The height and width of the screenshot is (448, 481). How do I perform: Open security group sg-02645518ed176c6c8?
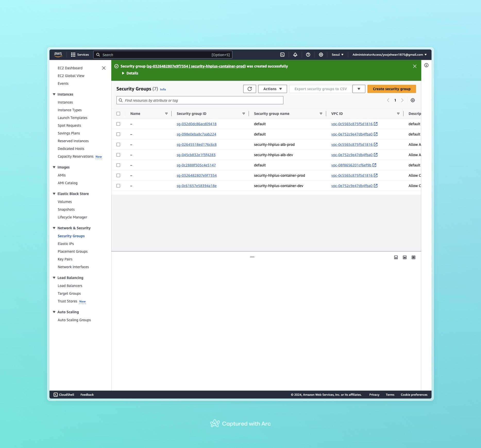click(197, 145)
